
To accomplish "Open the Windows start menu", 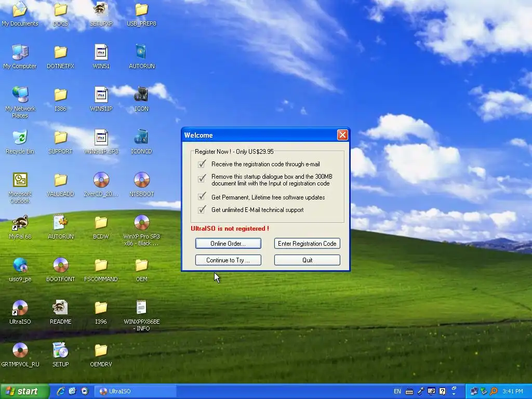I will click(x=24, y=391).
